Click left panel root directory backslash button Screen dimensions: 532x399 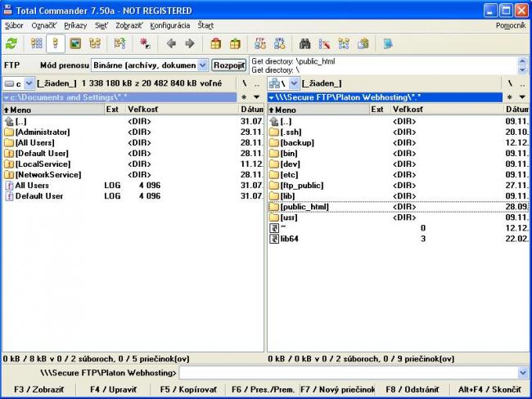click(x=244, y=83)
